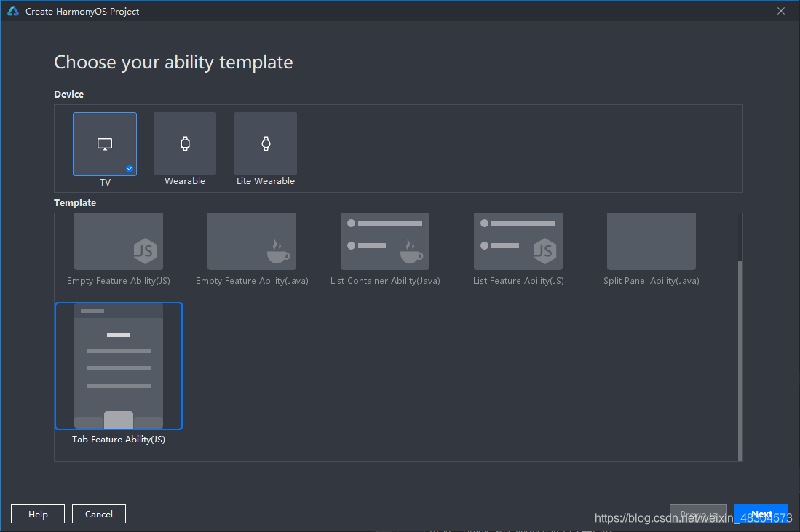Go to the Next step
Image resolution: width=800 pixels, height=532 pixels.
tap(761, 514)
